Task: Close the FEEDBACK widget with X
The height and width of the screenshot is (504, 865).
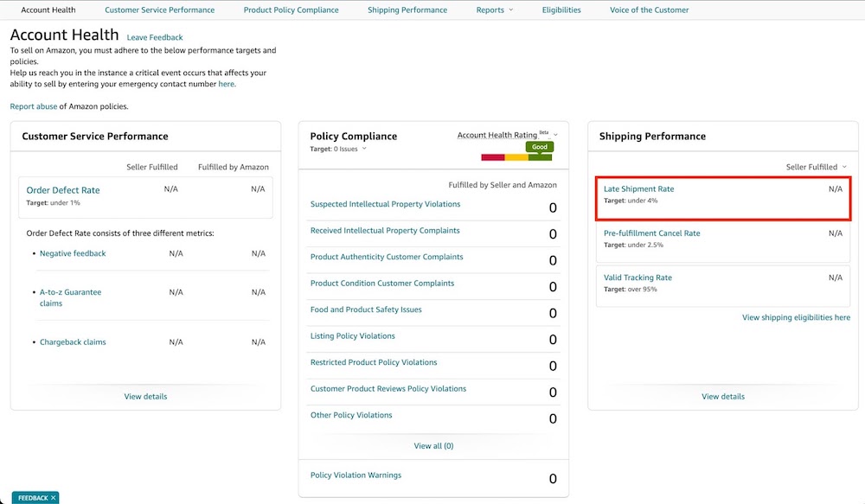Action: pos(53,498)
